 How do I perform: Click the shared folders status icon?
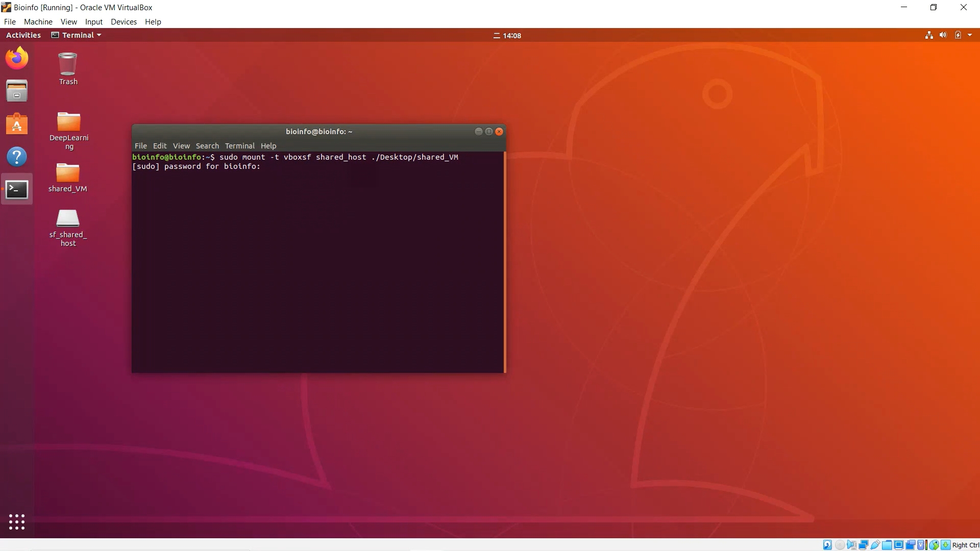(x=887, y=545)
